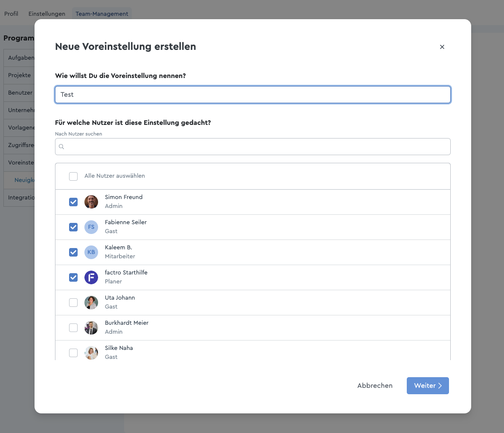This screenshot has width=504, height=433.
Task: Uncheck Simon Freund's checkbox
Action: pos(73,202)
